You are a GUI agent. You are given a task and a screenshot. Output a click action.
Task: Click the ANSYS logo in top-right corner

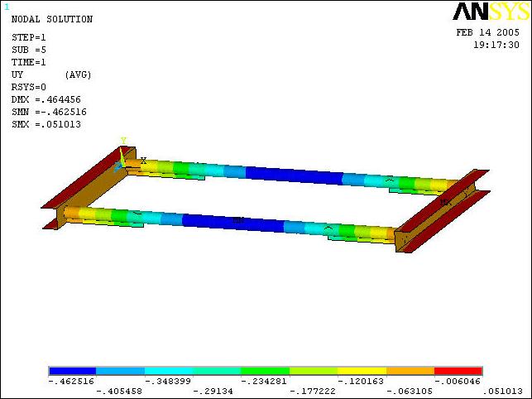[x=486, y=12]
